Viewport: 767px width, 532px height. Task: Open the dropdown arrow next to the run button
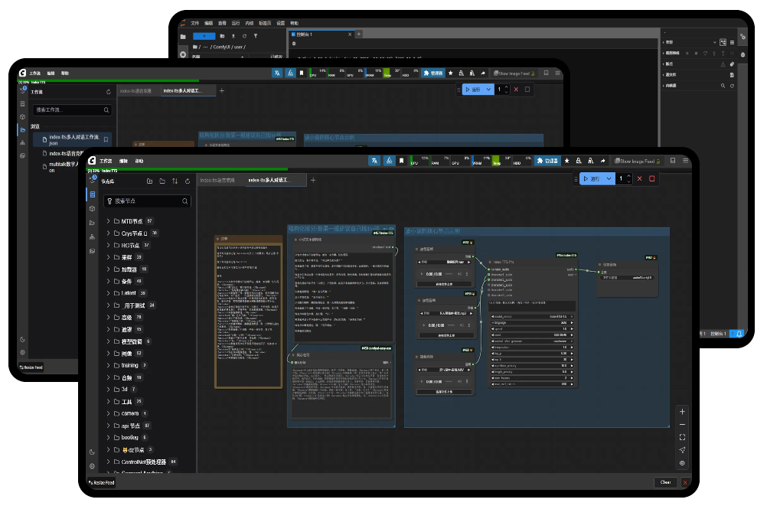click(x=610, y=178)
